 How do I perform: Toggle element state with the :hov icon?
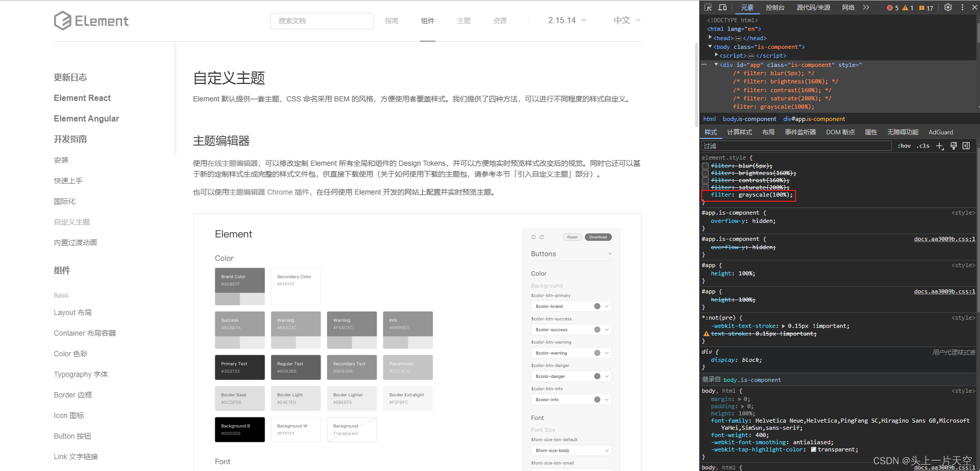click(x=904, y=146)
